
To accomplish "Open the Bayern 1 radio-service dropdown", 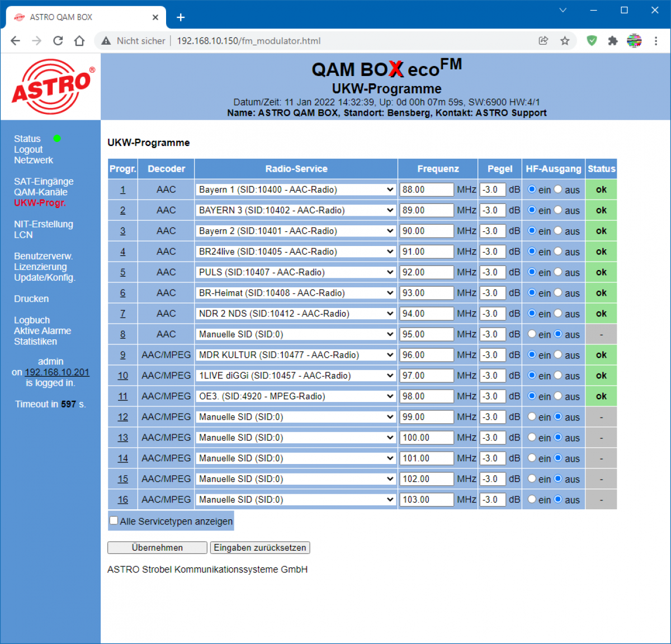I will tap(296, 190).
